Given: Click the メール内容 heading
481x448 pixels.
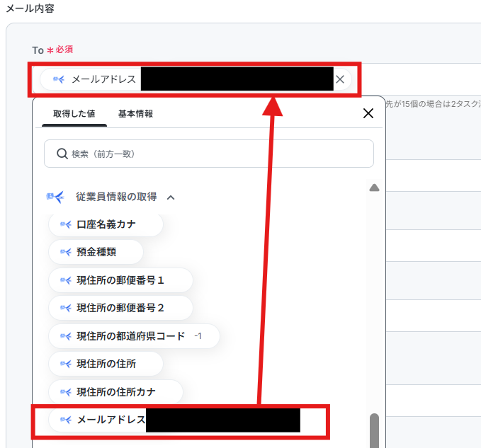Looking at the screenshot, I should point(30,8).
